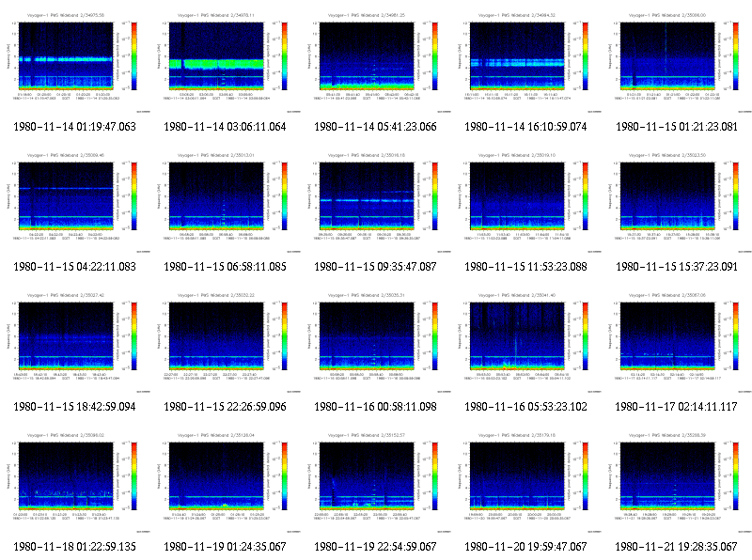The height and width of the screenshot is (560, 752).
Task: Click caption text "1980-11-20 19:59:47.067"
Action: point(525,547)
